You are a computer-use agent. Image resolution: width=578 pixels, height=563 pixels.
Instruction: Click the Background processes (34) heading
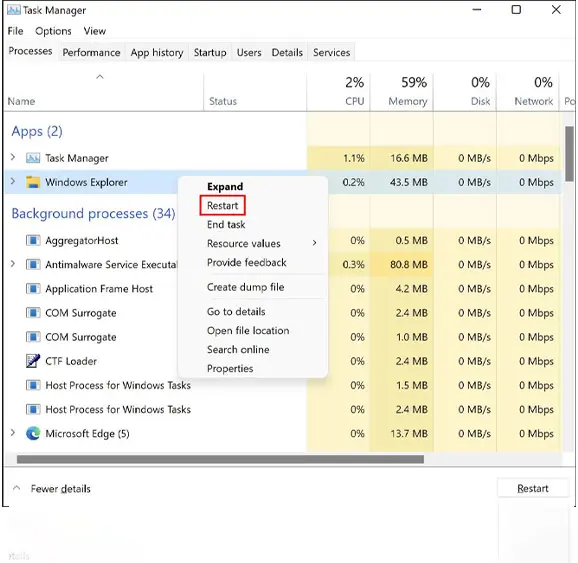tap(93, 213)
